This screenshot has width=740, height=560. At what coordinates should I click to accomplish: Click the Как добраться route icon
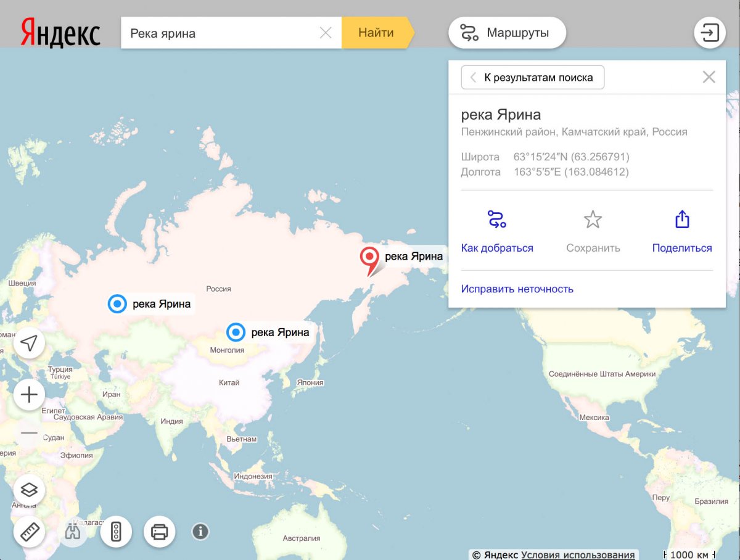[x=497, y=219]
